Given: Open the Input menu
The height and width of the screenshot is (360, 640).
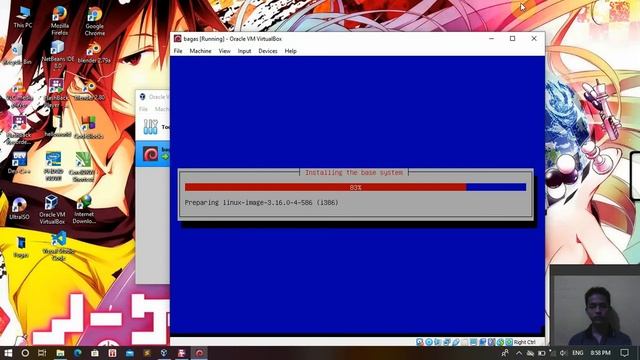Looking at the screenshot, I should (x=244, y=51).
